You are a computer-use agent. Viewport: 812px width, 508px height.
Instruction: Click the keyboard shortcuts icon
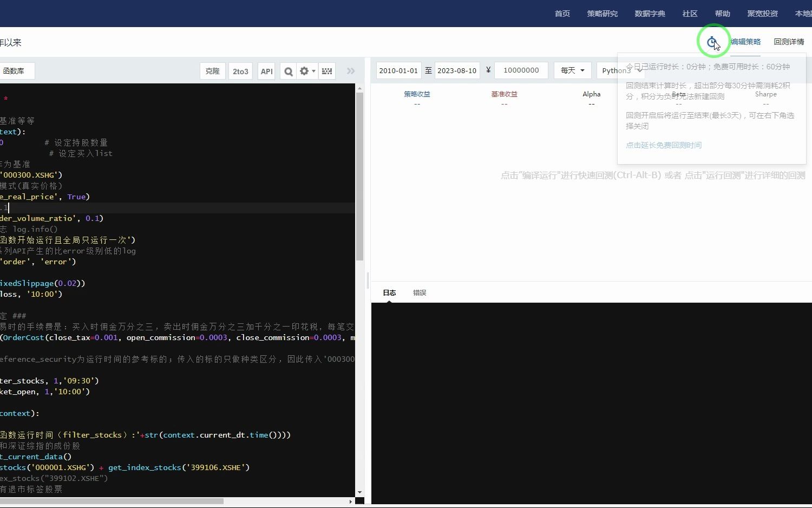[327, 71]
